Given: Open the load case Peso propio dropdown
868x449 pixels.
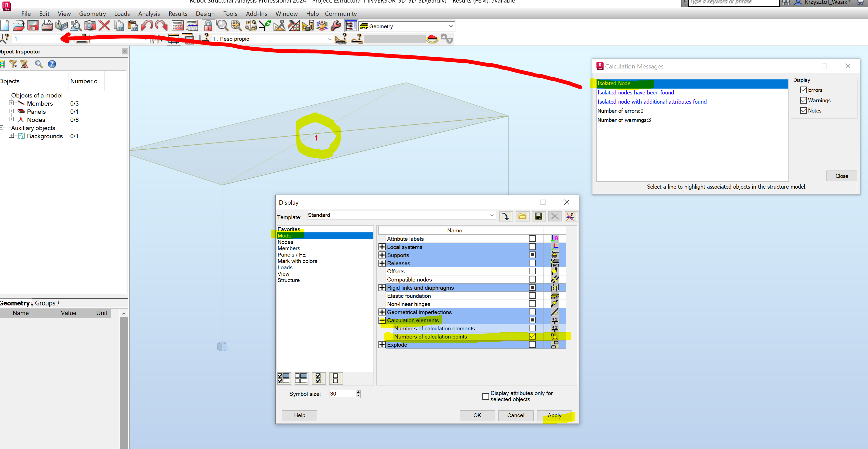Looking at the screenshot, I should coord(329,39).
